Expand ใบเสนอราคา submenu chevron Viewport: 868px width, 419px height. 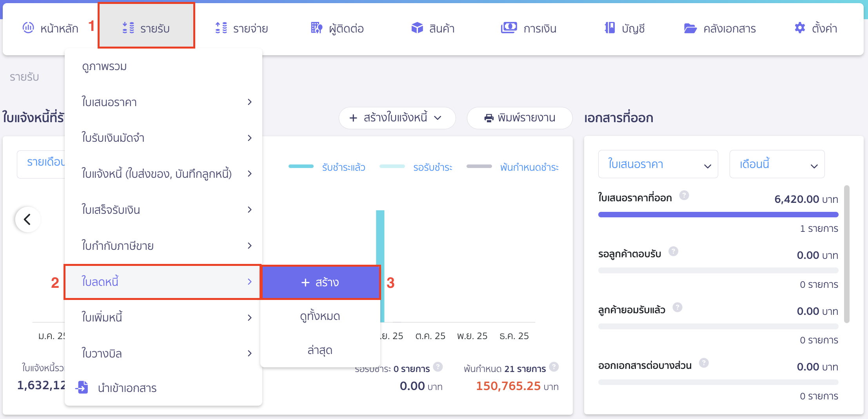pyautogui.click(x=250, y=102)
